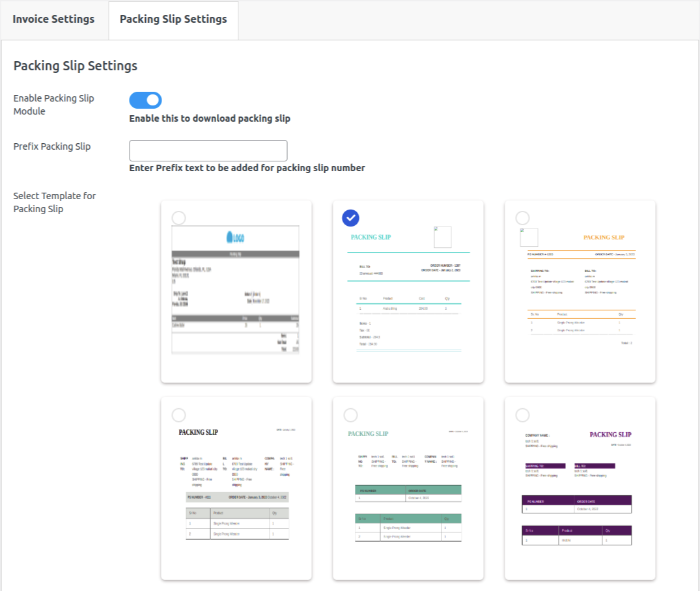Click the orange template's product table preview
Screen dimensions: 700x591
580,322
